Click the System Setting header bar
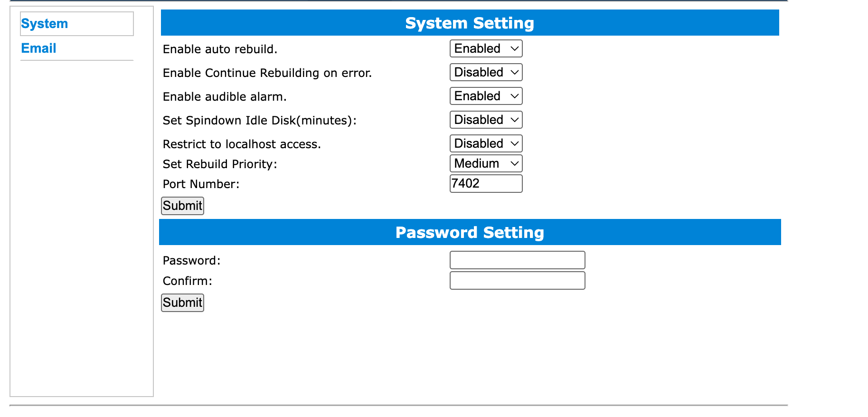The width and height of the screenshot is (868, 417). (470, 23)
